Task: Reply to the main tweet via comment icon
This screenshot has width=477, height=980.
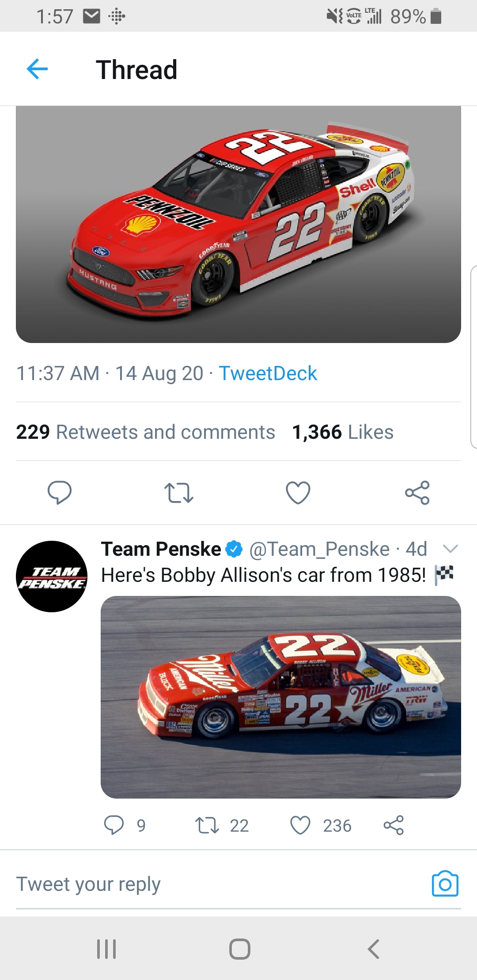Action: pyautogui.click(x=60, y=492)
